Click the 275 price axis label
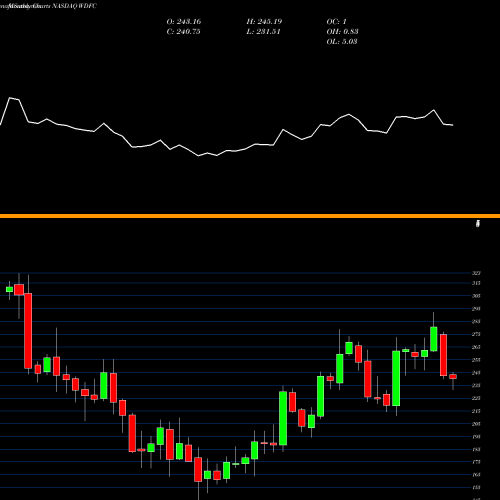The width and height of the screenshot is (500, 500). coord(476,334)
